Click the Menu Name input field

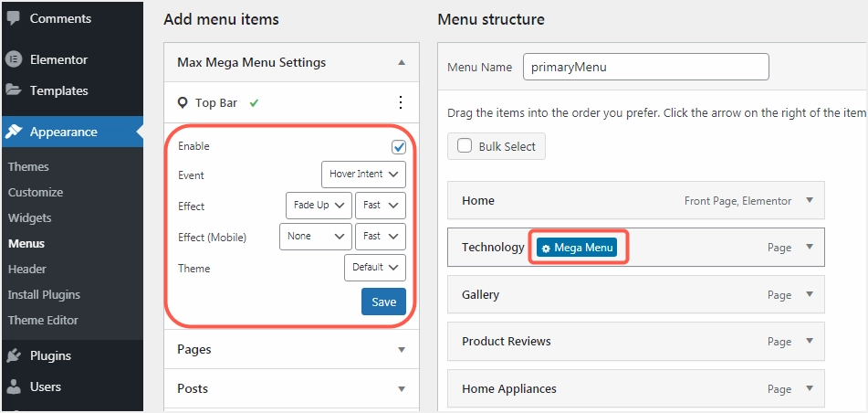645,67
